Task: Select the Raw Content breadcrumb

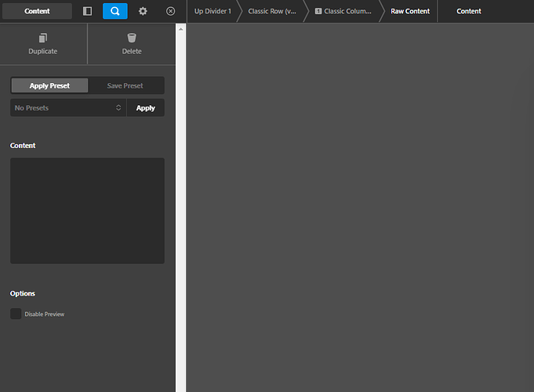Action: tap(410, 11)
